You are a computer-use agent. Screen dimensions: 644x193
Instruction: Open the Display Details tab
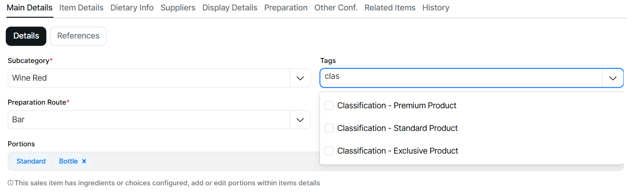[230, 8]
